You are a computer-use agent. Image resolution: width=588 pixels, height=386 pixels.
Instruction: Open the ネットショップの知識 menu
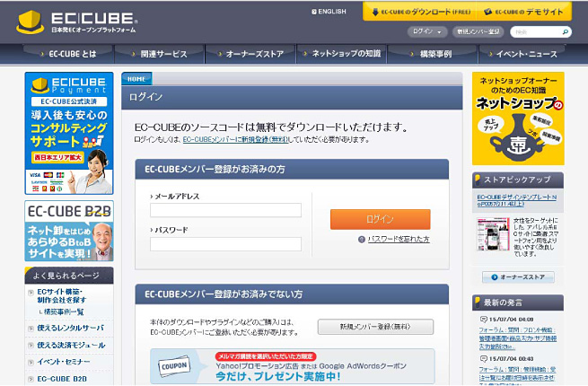click(342, 54)
